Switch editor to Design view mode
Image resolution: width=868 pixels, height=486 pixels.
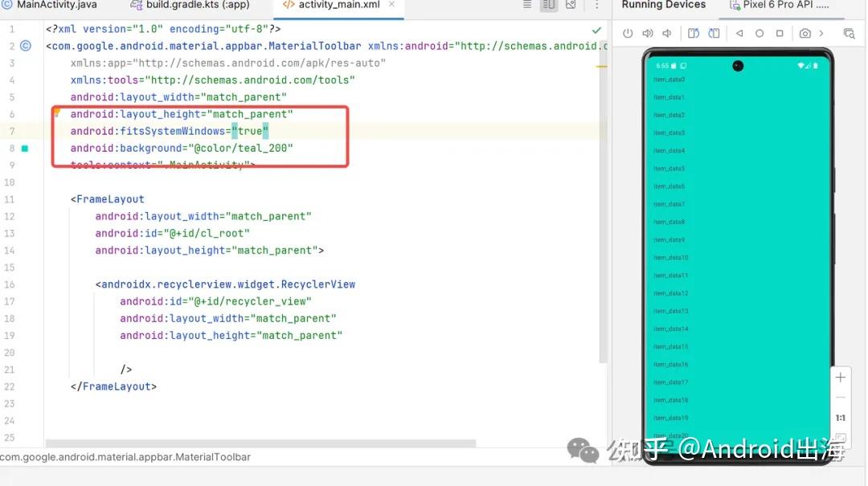coord(571,5)
